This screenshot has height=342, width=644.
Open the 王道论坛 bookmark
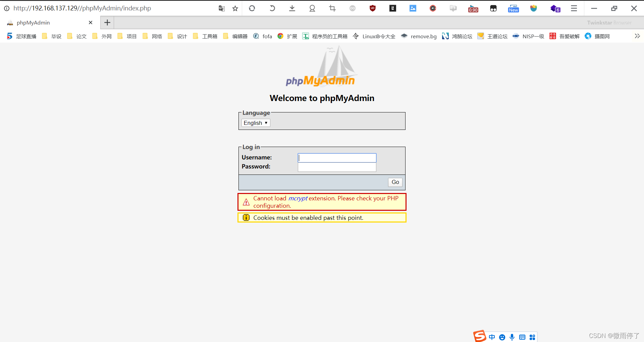click(x=492, y=36)
